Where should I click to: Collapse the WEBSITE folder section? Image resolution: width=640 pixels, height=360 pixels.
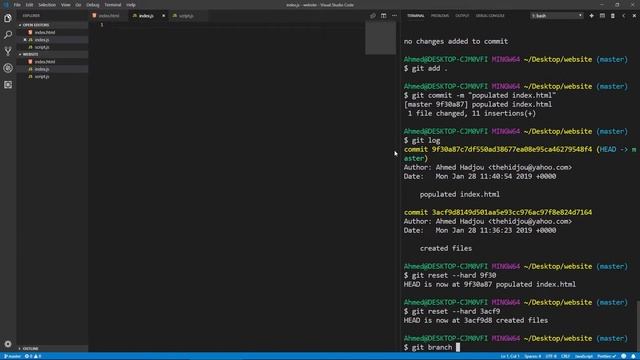[x=52, y=54]
